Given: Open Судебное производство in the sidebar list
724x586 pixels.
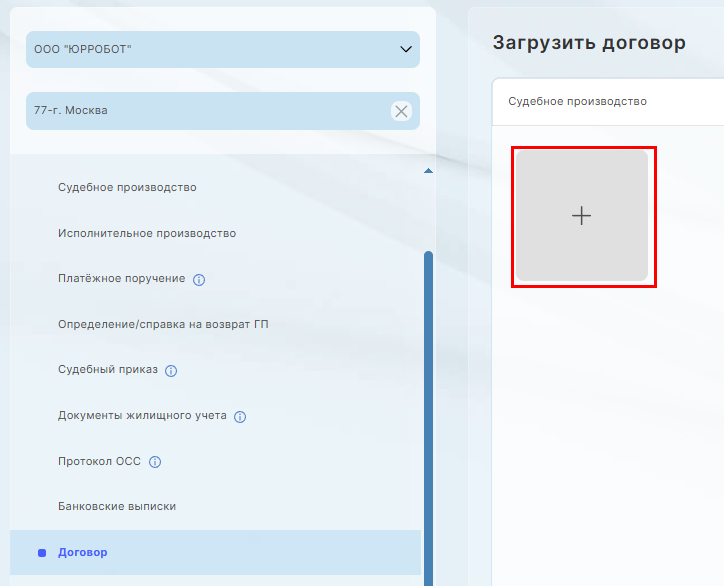Looking at the screenshot, I should tap(127, 187).
